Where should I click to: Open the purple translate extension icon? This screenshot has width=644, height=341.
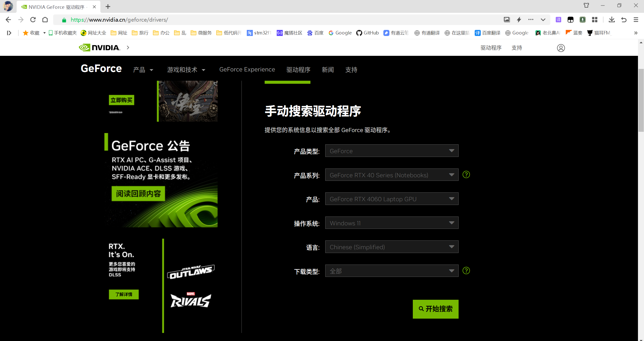(558, 20)
